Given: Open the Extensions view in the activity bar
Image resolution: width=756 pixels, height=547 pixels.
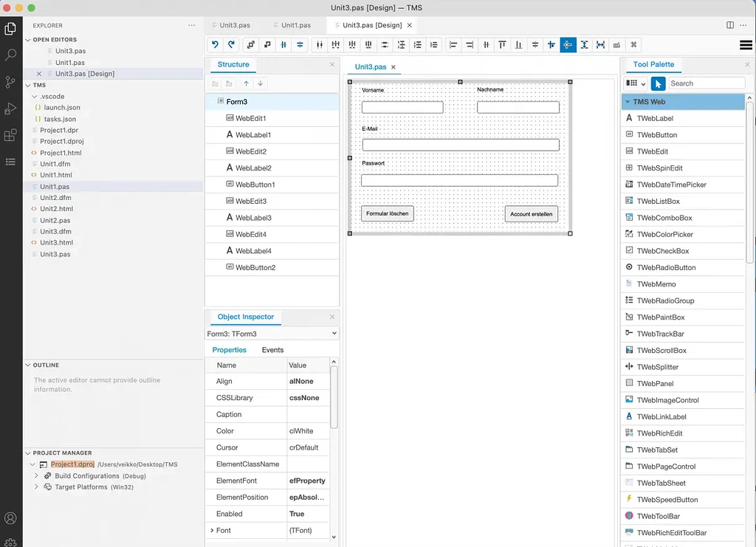Looking at the screenshot, I should 10,135.
